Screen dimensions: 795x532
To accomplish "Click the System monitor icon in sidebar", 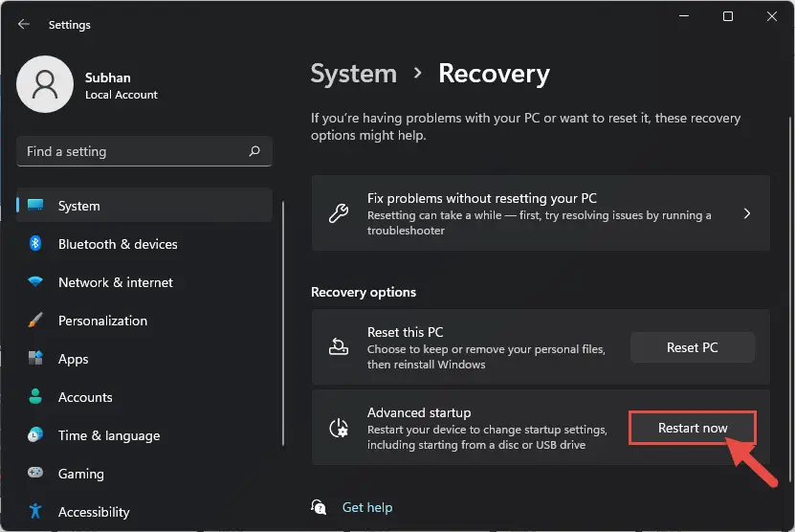I will pyautogui.click(x=35, y=205).
